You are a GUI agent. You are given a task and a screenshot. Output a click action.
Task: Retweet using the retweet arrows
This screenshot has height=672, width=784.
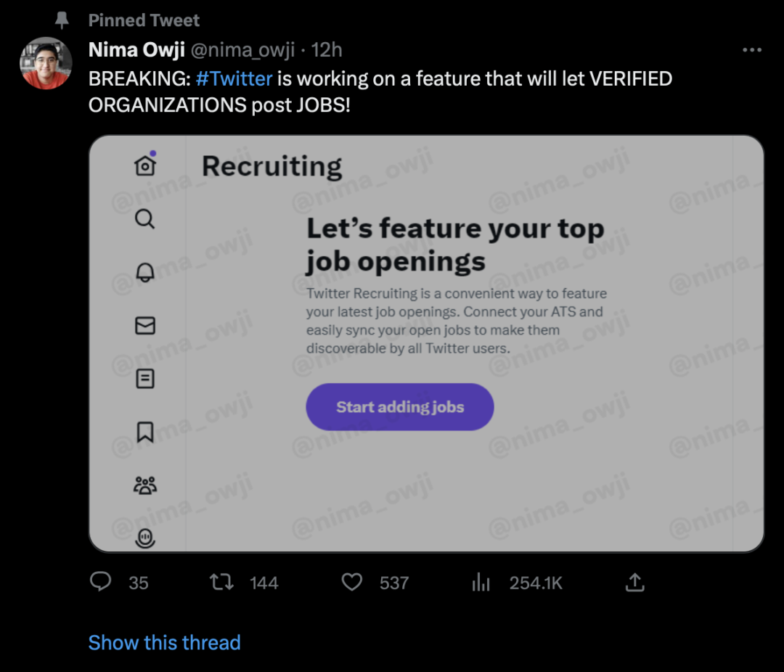[x=223, y=582]
